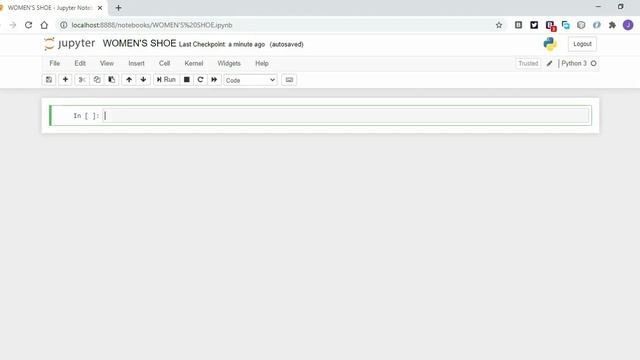Open the Edit menu
640x360 pixels.
(80, 63)
